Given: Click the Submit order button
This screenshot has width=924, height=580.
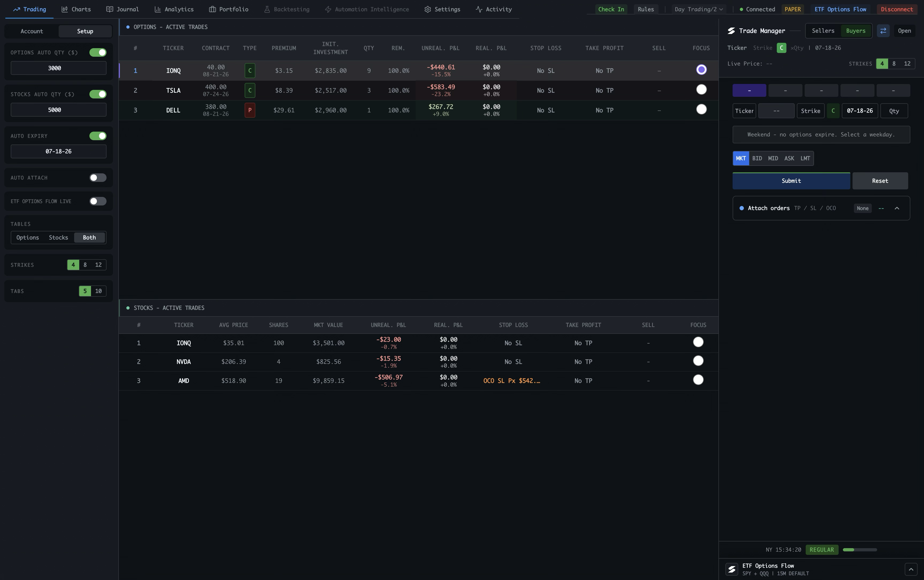Looking at the screenshot, I should click(791, 181).
